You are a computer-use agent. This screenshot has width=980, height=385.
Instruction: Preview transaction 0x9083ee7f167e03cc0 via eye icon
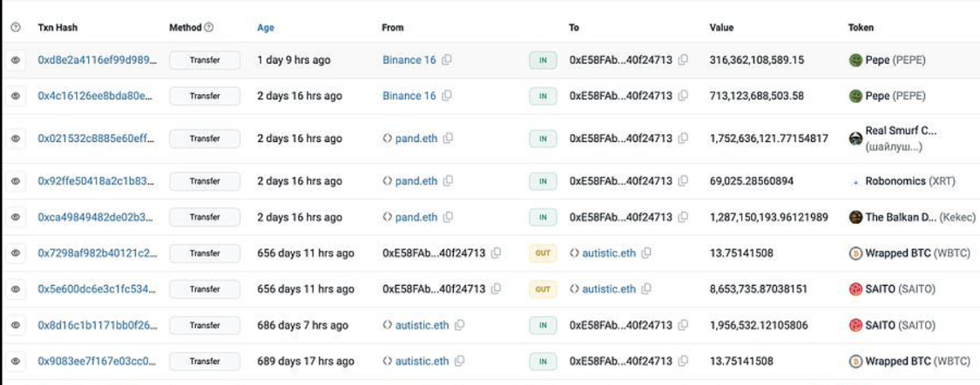click(x=16, y=361)
